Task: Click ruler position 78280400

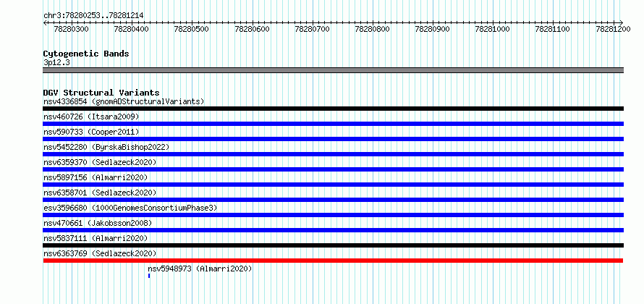Action: tap(132, 29)
